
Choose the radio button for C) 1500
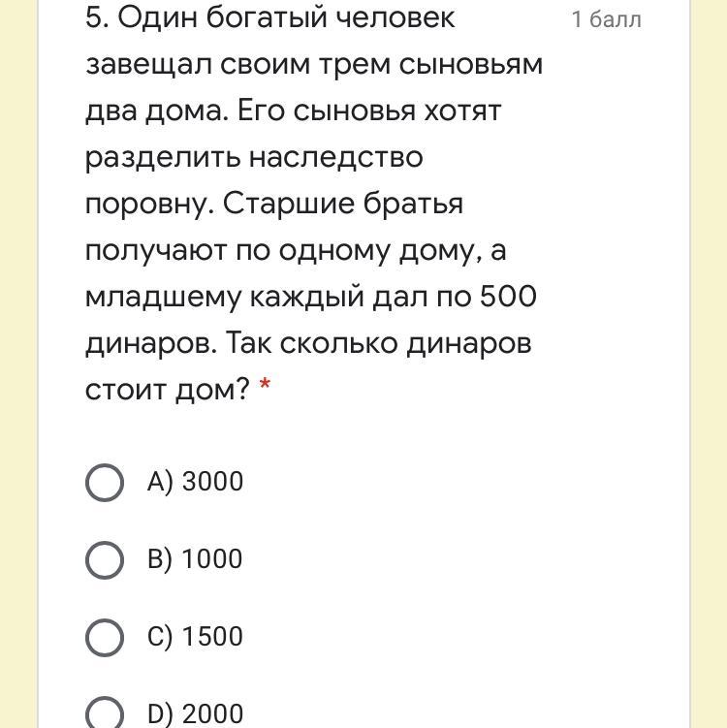point(105,637)
